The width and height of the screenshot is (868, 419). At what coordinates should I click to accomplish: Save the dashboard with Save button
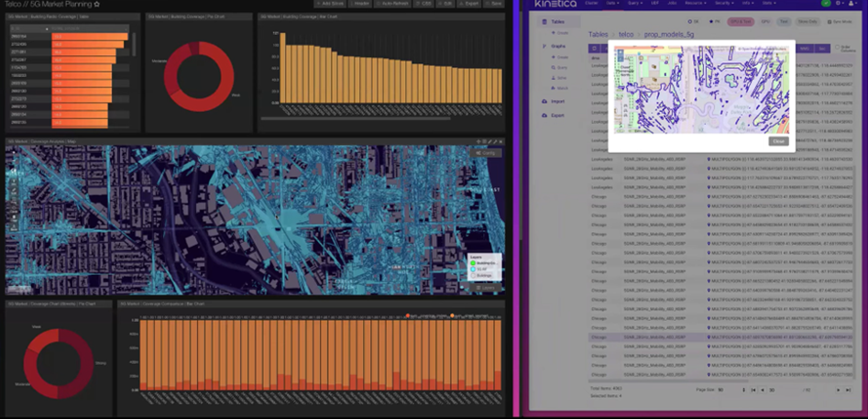coord(494,4)
